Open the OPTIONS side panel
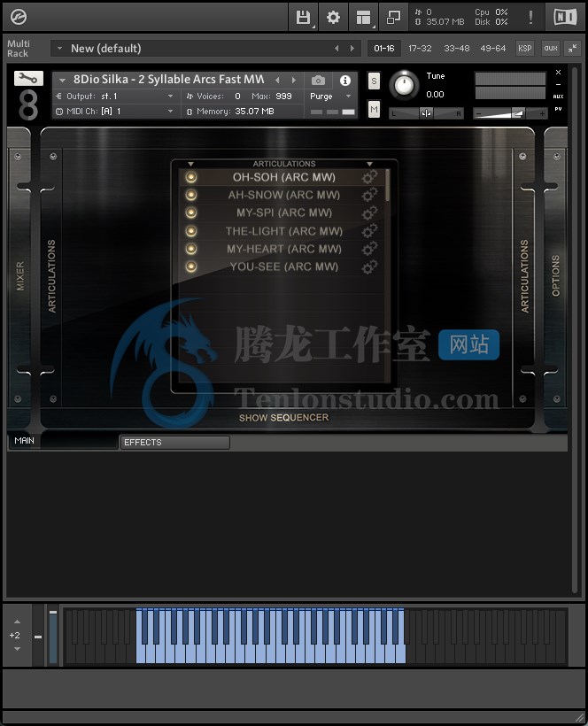Viewport: 588px width, 726px height. (555, 275)
